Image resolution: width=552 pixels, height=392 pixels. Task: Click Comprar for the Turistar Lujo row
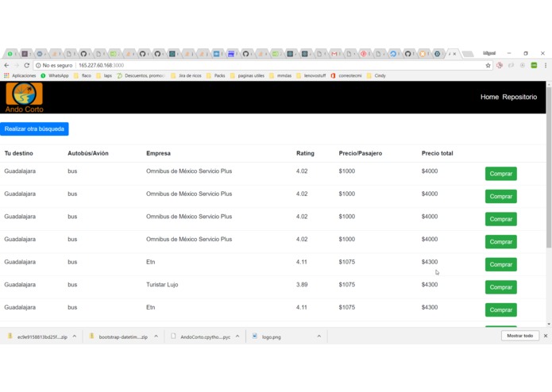coord(501,287)
